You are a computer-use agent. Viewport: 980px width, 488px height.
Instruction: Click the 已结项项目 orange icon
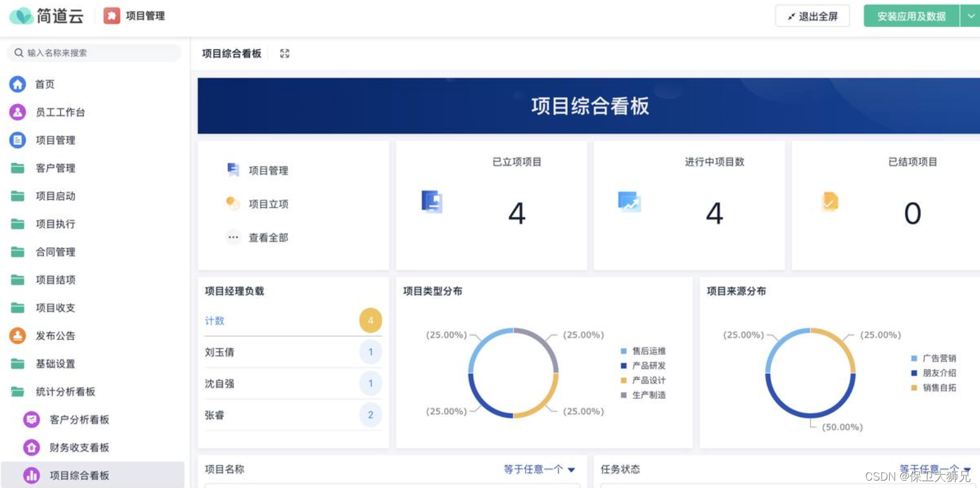[x=830, y=201]
